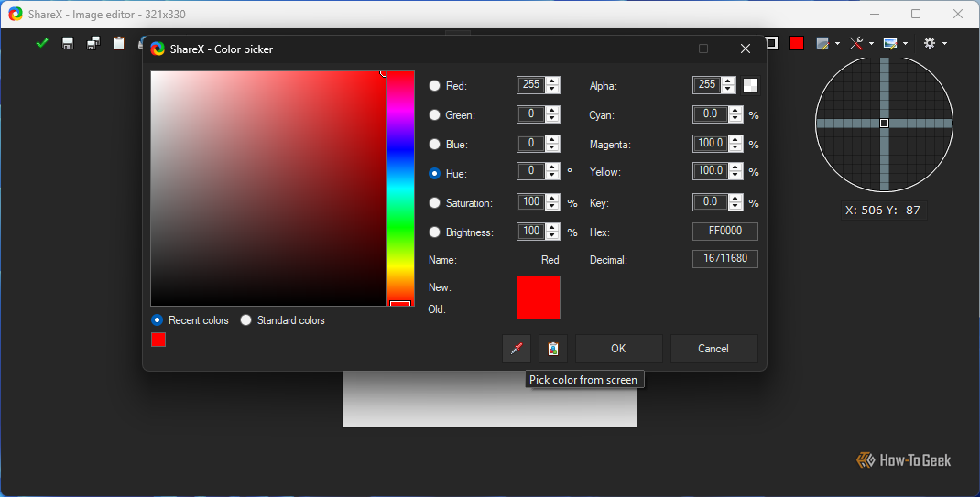Click the color name text Red
The width and height of the screenshot is (980, 497).
(550, 260)
